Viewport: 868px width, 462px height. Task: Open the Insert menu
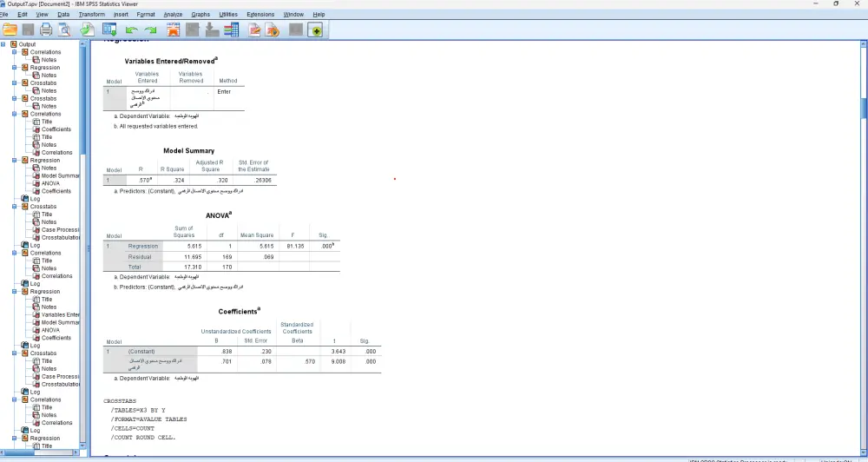click(121, 15)
